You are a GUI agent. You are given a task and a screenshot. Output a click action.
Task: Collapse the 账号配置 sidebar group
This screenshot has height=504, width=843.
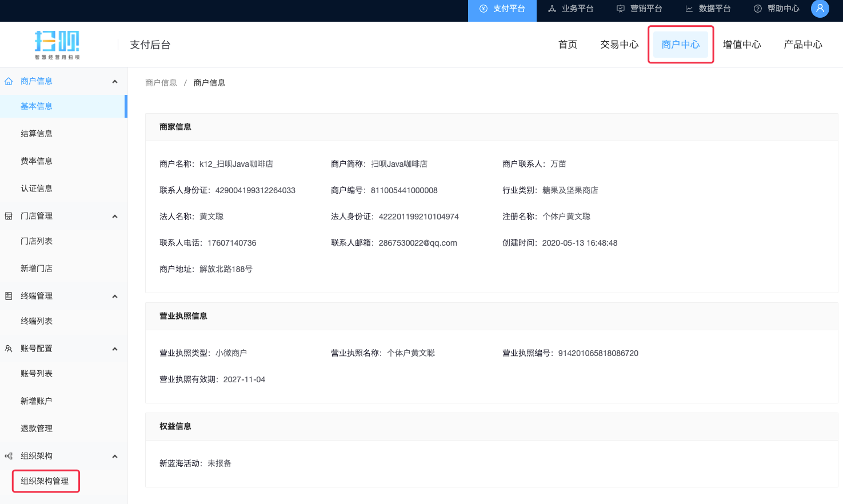pyautogui.click(x=115, y=349)
